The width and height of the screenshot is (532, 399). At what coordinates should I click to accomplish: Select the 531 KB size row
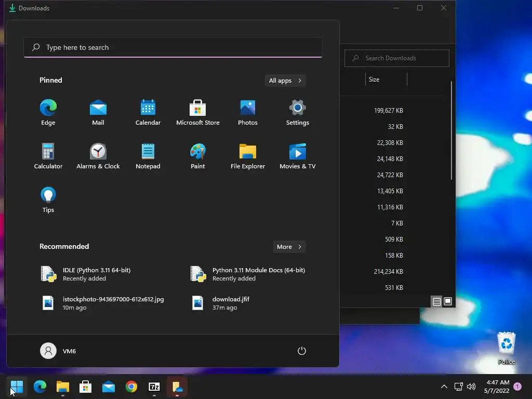(394, 288)
